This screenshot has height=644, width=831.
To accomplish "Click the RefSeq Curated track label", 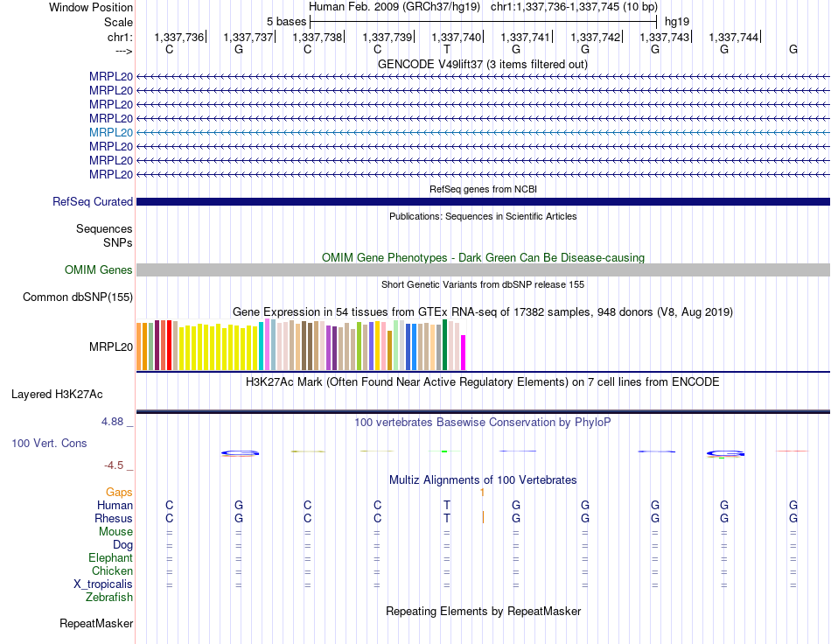I will pos(93,201).
